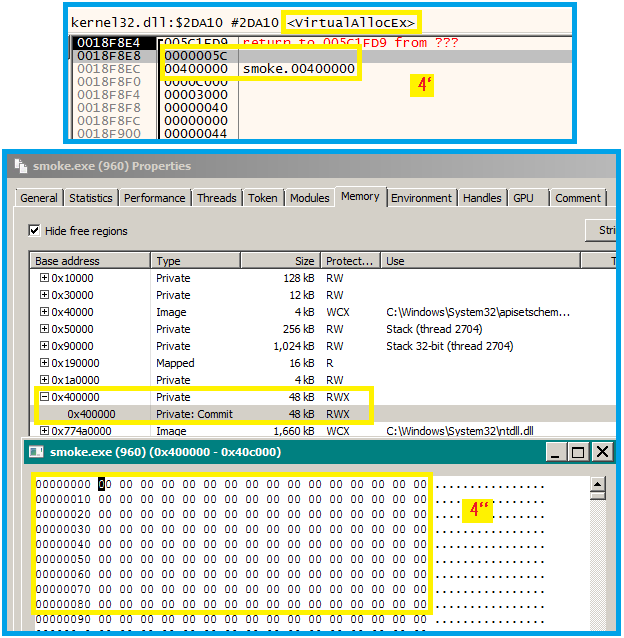
Task: Maximize the memory hex viewer window
Action: click(578, 452)
